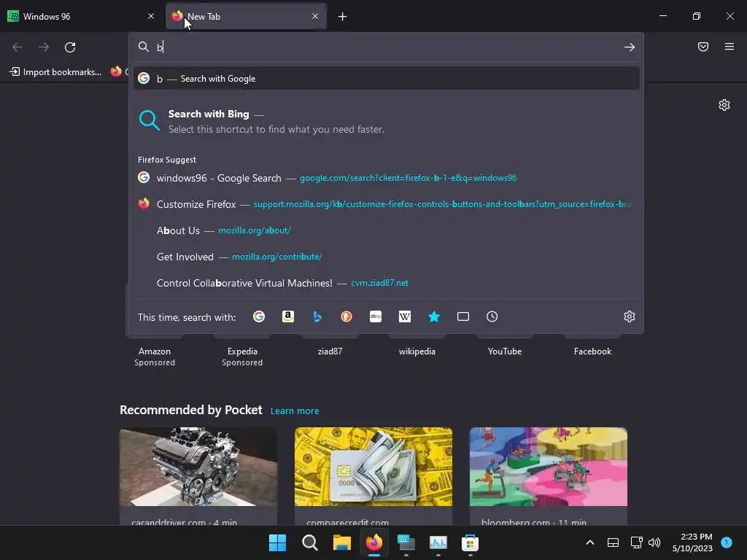Click the volume icon in the system tray
747x560 pixels.
(x=654, y=542)
